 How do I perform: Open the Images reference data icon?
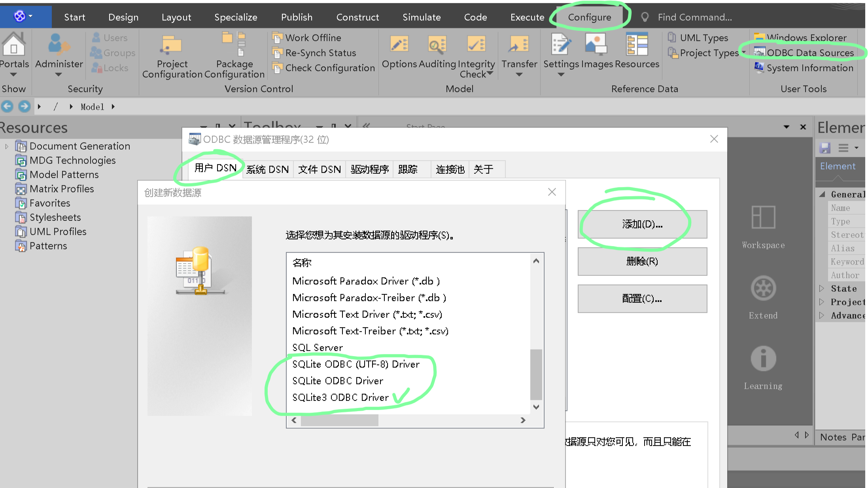[x=596, y=44]
